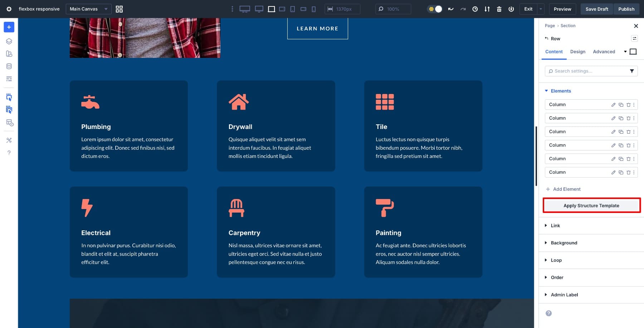644x328 pixels.
Task: Click the trash icon in top toolbar
Action: click(499, 9)
